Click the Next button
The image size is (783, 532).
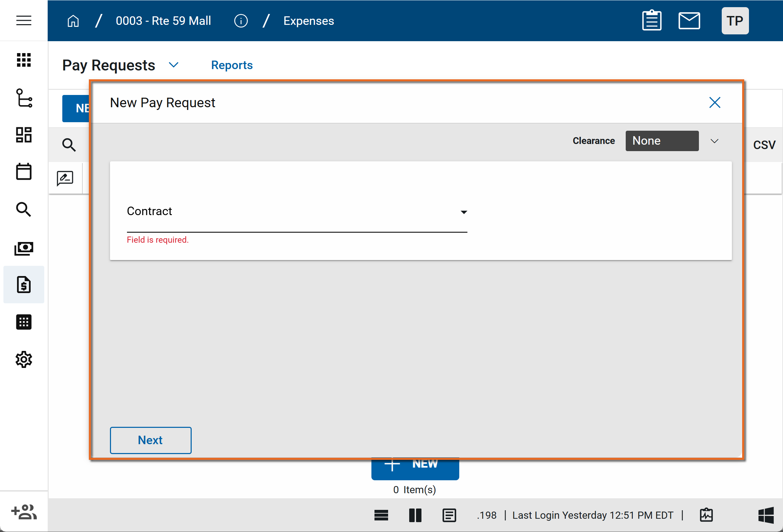pyautogui.click(x=150, y=440)
